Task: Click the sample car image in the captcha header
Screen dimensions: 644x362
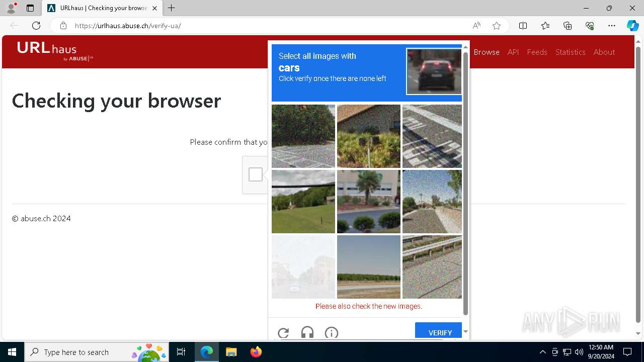Action: click(x=434, y=71)
